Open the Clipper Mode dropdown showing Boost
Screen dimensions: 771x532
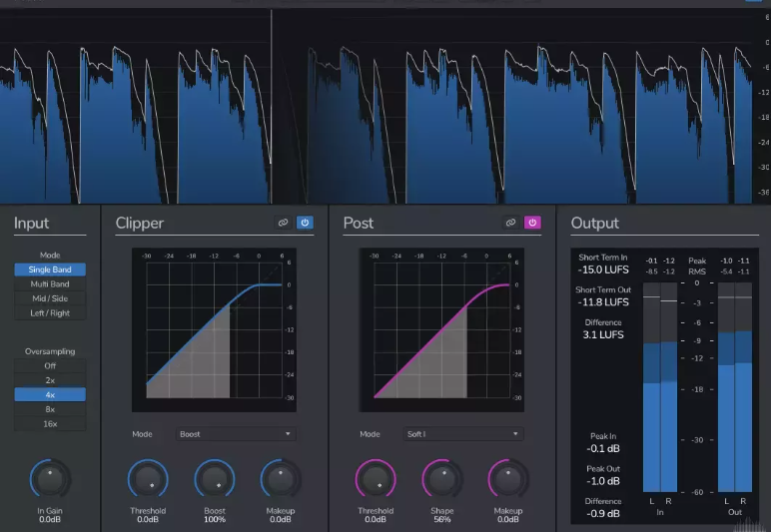pos(236,434)
